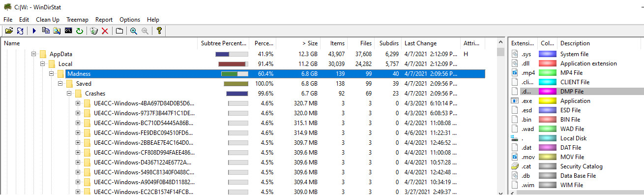The width and height of the screenshot is (644, 195).
Task: Expand the UE4CC-Windows-4BA697D84D0B5D6 folder
Action: coord(78,103)
